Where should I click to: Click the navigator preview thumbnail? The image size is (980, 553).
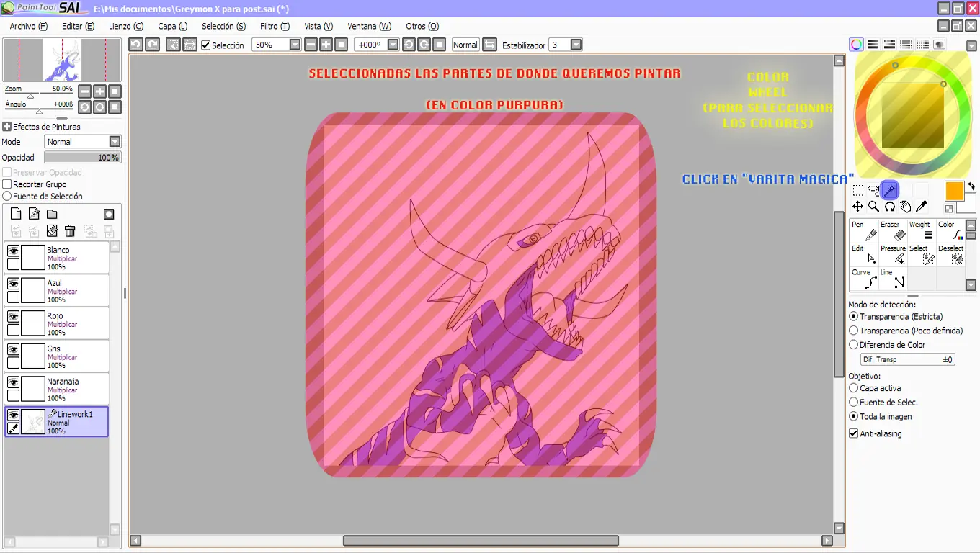[x=62, y=60]
